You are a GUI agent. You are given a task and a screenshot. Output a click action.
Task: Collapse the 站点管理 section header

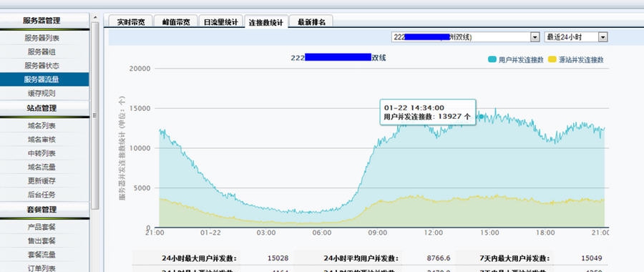tap(44, 108)
